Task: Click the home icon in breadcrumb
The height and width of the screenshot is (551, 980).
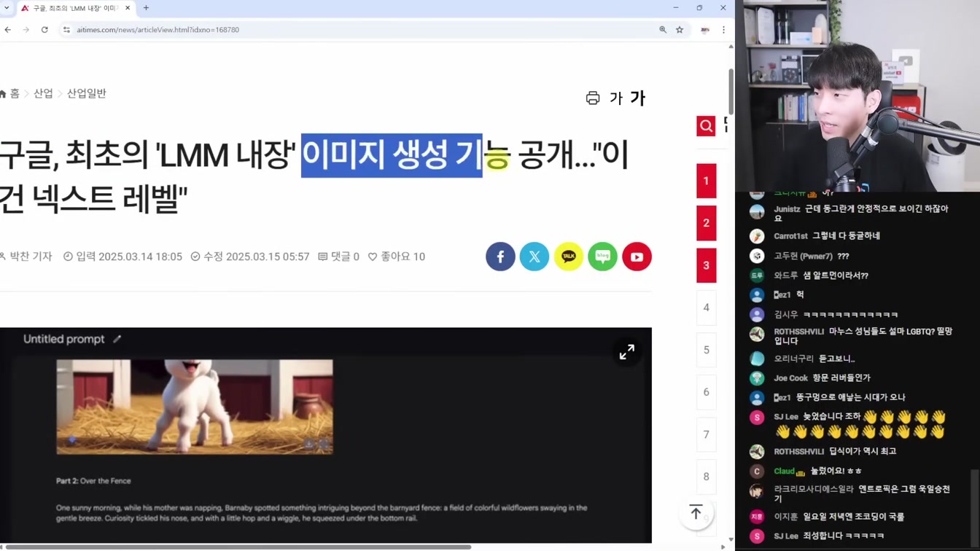Action: (3, 94)
